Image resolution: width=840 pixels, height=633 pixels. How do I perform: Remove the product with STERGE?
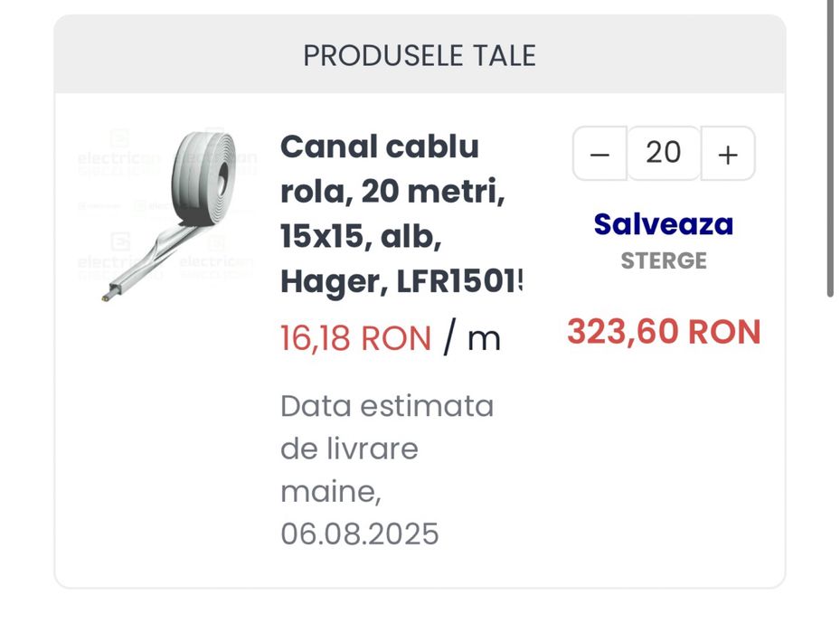664,261
